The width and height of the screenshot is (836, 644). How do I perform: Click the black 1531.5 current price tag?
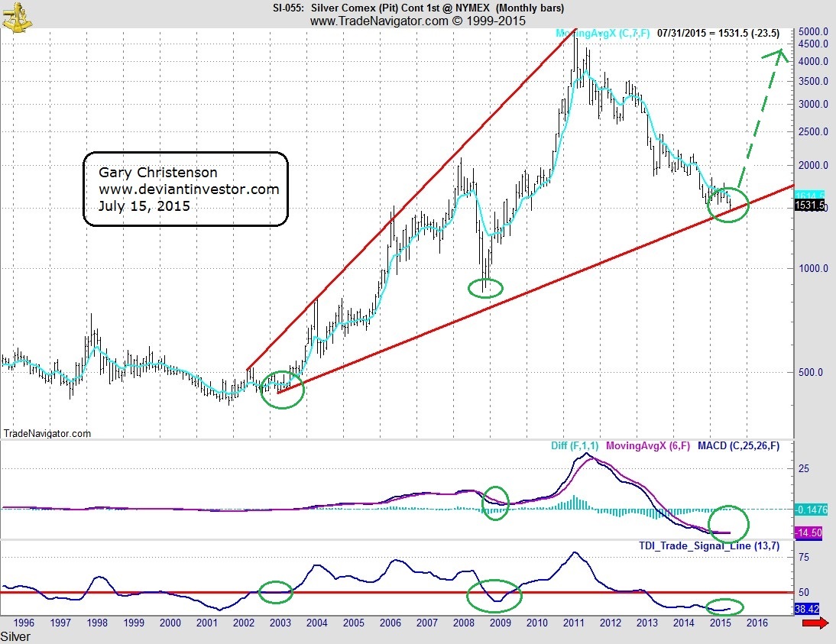(807, 206)
